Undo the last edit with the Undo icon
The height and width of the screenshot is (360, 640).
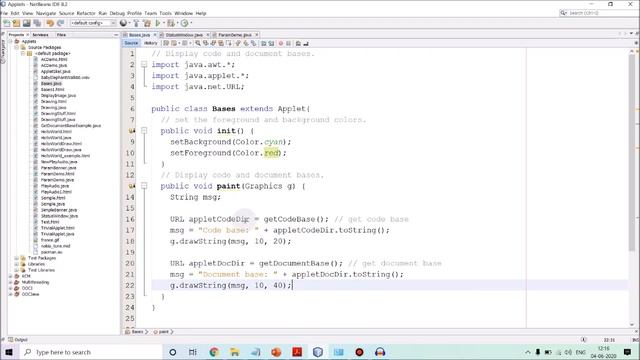[50, 23]
